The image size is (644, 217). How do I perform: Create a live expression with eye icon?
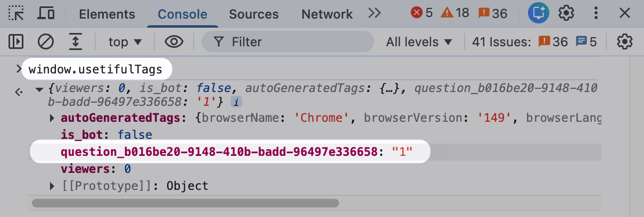click(x=174, y=41)
